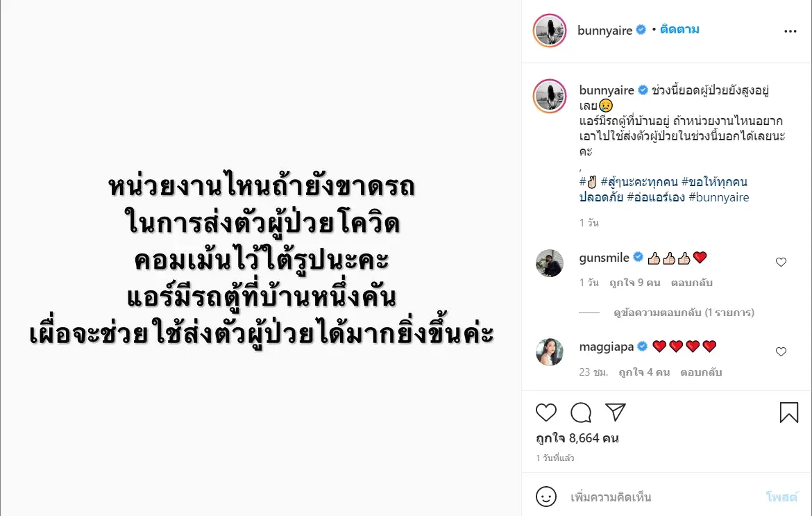This screenshot has height=516, width=812.
Task: Open maggiapa's profile avatar
Action: [550, 352]
